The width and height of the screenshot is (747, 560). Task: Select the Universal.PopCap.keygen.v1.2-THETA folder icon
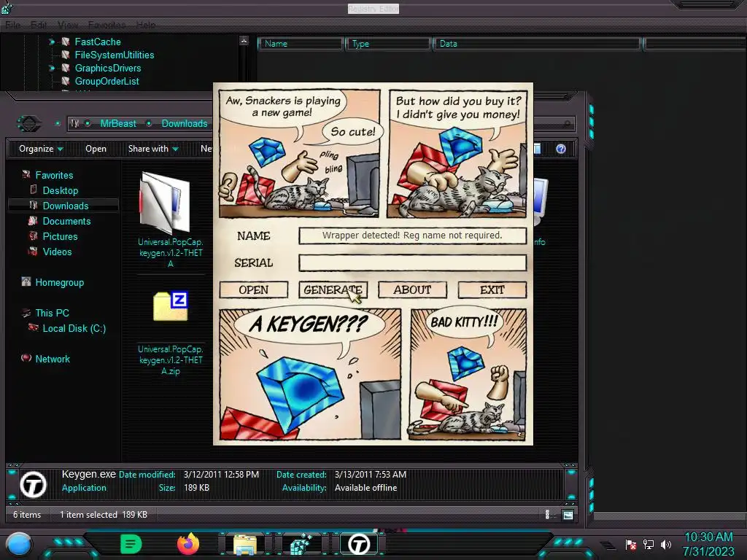click(165, 203)
